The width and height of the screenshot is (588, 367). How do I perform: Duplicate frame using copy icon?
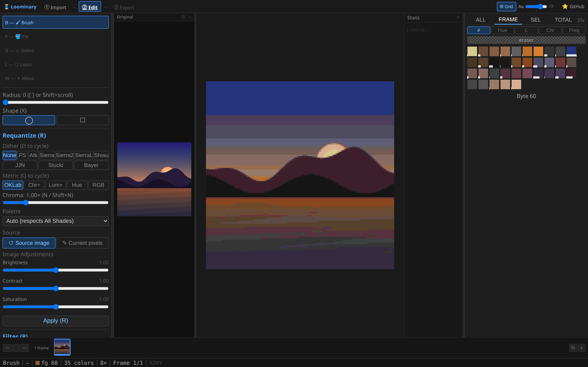pos(573,348)
